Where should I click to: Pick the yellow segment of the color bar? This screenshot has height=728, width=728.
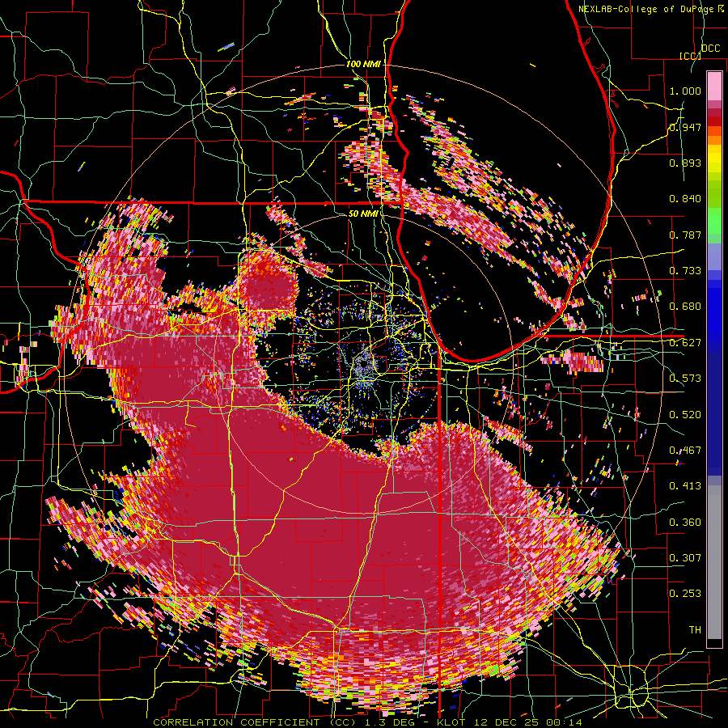click(x=714, y=162)
